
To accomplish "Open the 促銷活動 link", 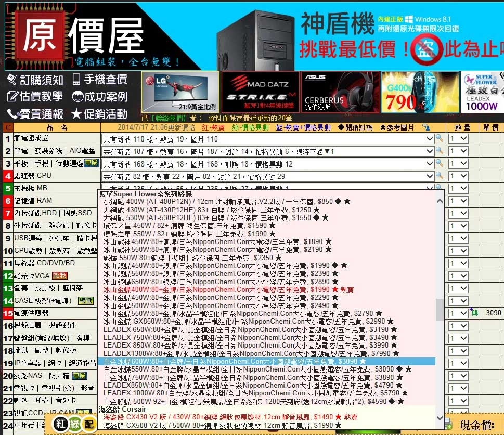I will pyautogui.click(x=100, y=114).
